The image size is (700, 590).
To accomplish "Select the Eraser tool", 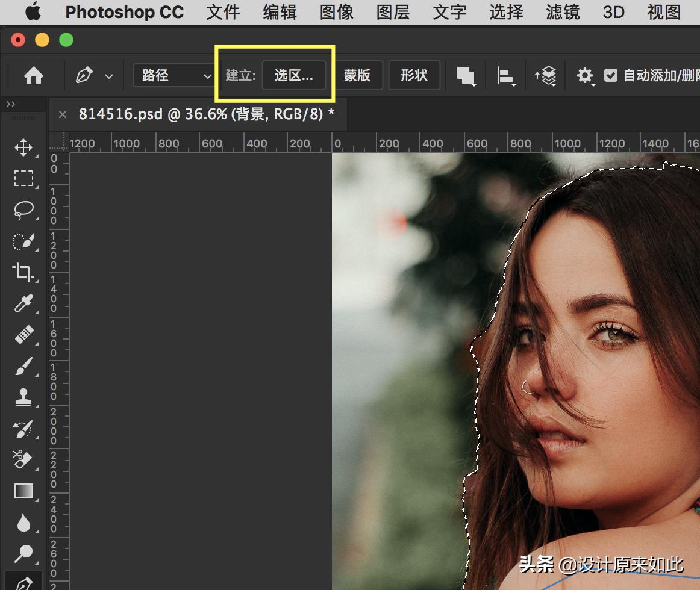I will pos(23,460).
